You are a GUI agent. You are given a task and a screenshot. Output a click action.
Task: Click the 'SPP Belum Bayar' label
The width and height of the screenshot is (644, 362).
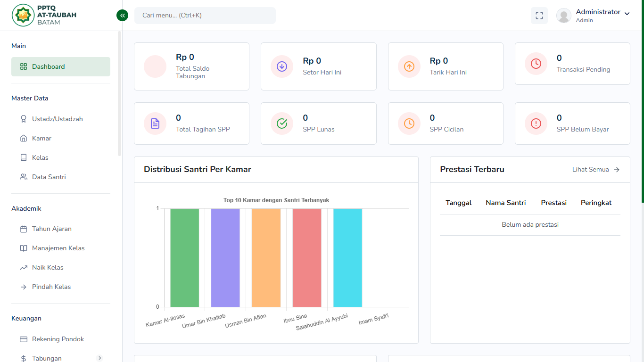(583, 129)
